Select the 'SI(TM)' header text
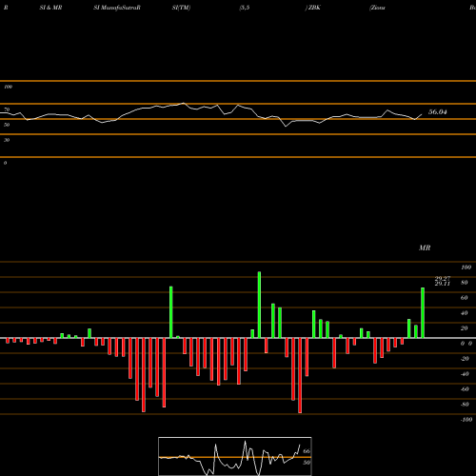This screenshot has height=476, width=476. click(x=182, y=8)
